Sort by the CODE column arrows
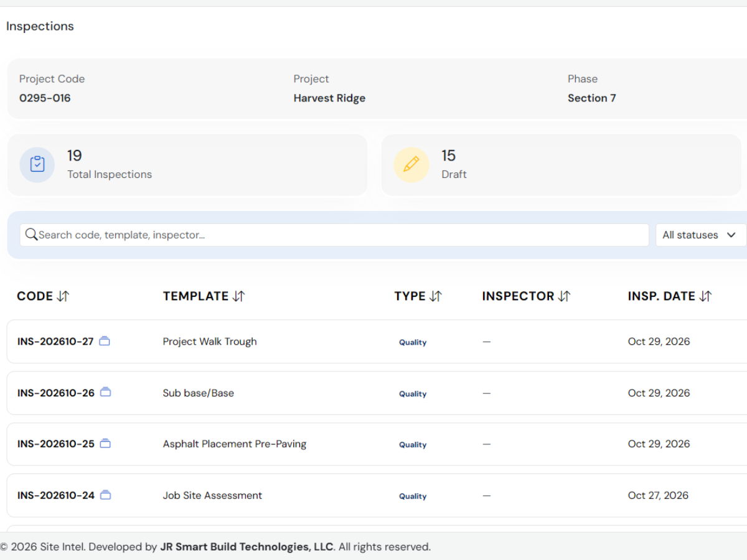 pos(63,296)
